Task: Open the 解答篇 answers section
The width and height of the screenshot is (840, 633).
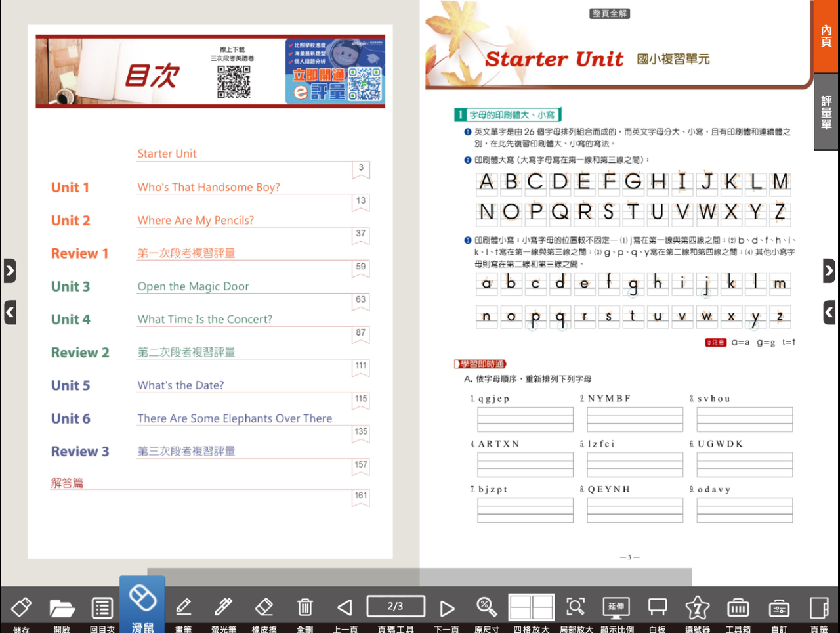Action: point(67,483)
